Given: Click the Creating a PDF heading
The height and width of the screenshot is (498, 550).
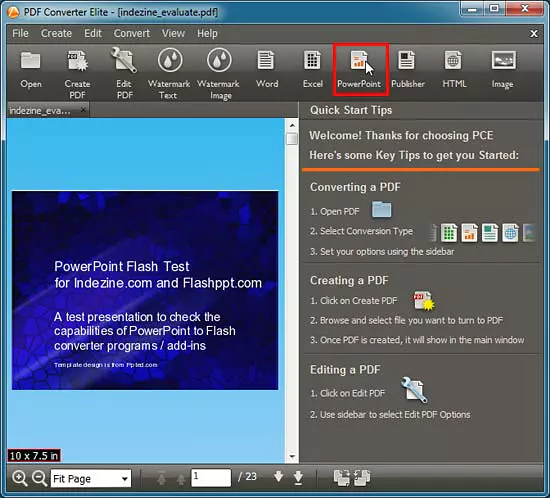Looking at the screenshot, I should (x=349, y=280).
